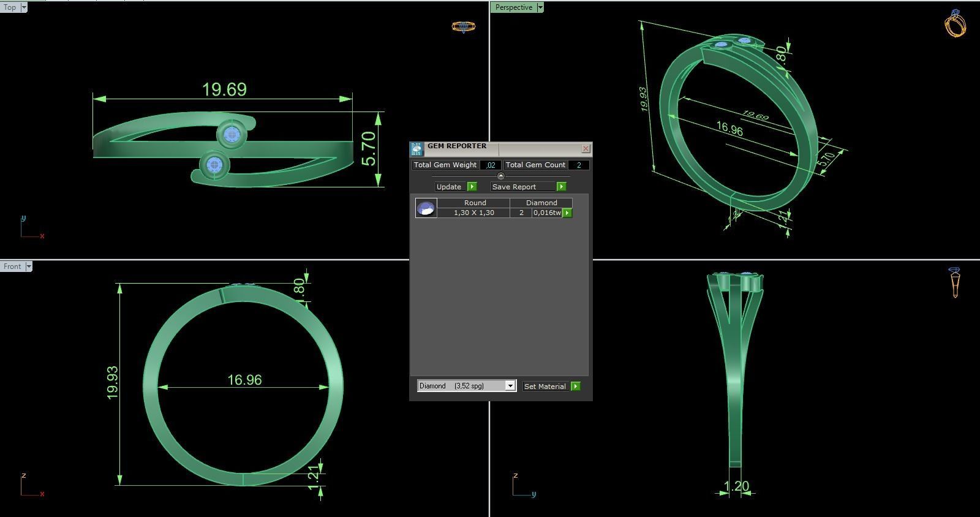980x517 pixels.
Task: Click the 16.96 dimension in Perspective view
Action: point(729,129)
